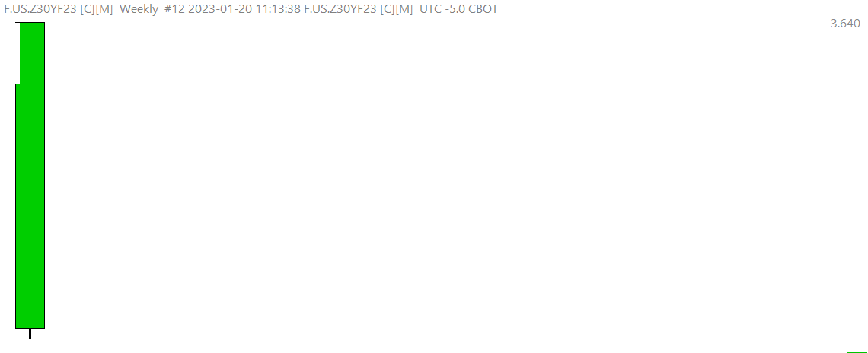The height and width of the screenshot is (353, 868).
Task: Click the #12 bar count text
Action: tap(175, 9)
